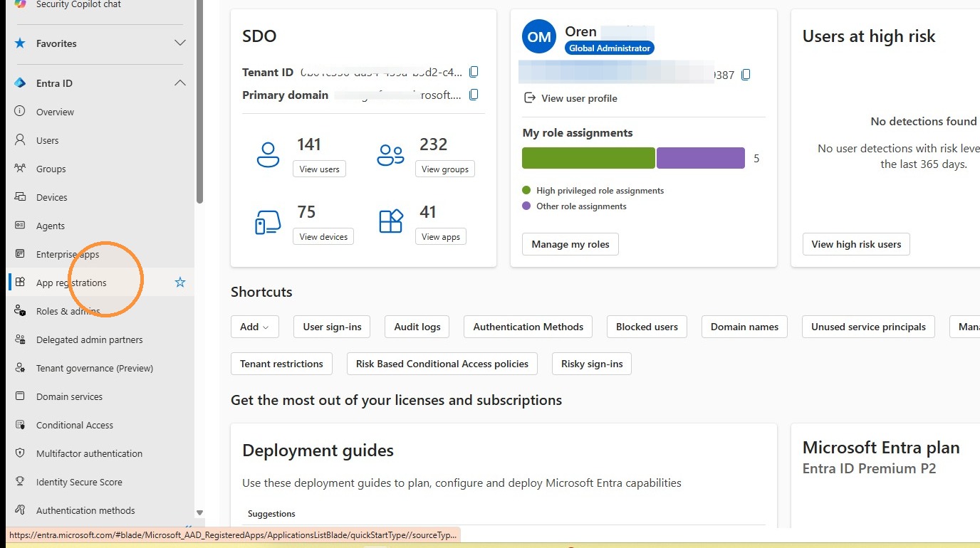Screen dimensions: 980x548
Task: Open the Add shortcut dropdown
Action: click(254, 327)
